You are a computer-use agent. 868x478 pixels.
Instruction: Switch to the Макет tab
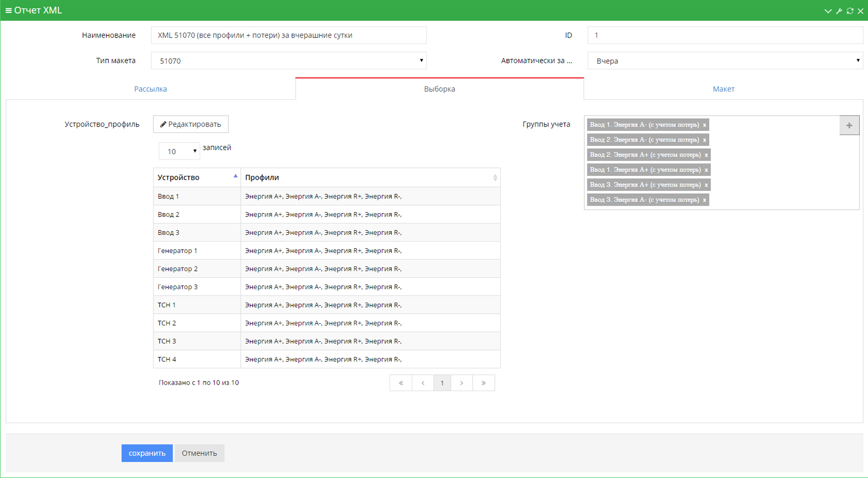723,89
